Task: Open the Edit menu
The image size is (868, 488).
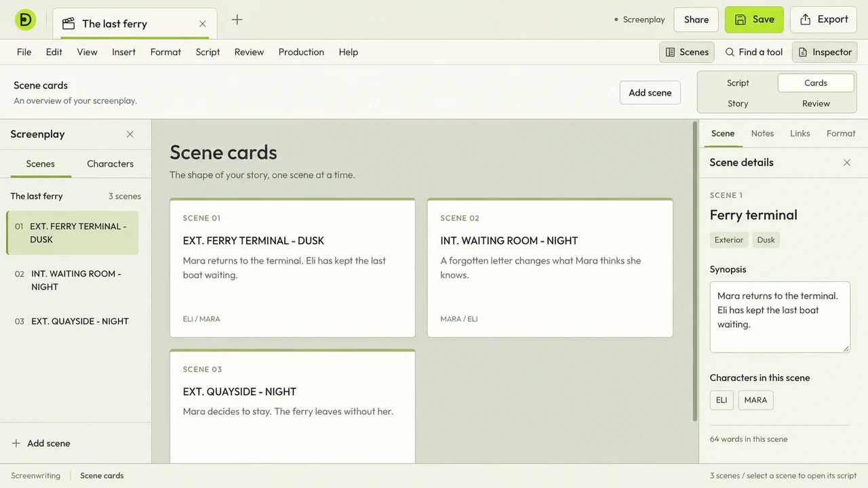Action: 54,52
